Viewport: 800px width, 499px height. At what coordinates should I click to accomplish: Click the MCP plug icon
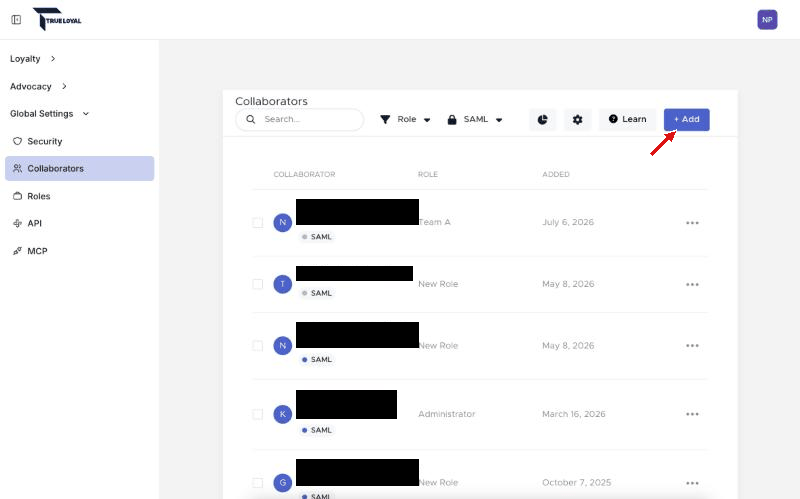click(17, 251)
